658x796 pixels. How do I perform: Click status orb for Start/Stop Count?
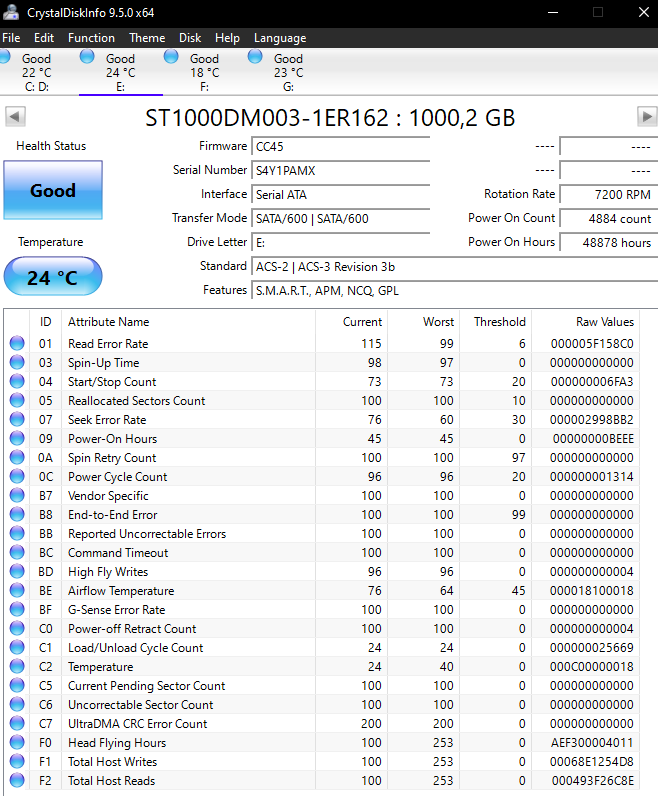(x=17, y=381)
